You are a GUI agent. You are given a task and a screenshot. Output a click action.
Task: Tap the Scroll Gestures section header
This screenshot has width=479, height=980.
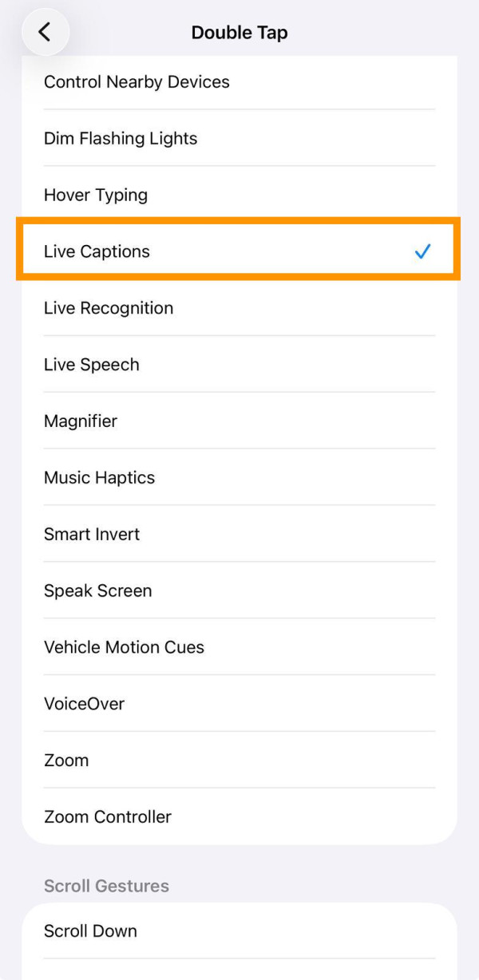[x=106, y=886]
